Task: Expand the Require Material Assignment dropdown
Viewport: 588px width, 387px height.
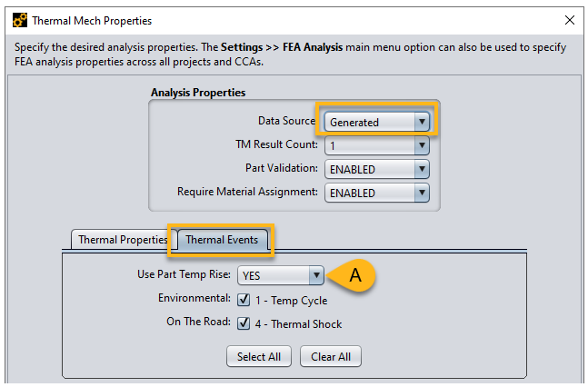Action: coord(377,193)
